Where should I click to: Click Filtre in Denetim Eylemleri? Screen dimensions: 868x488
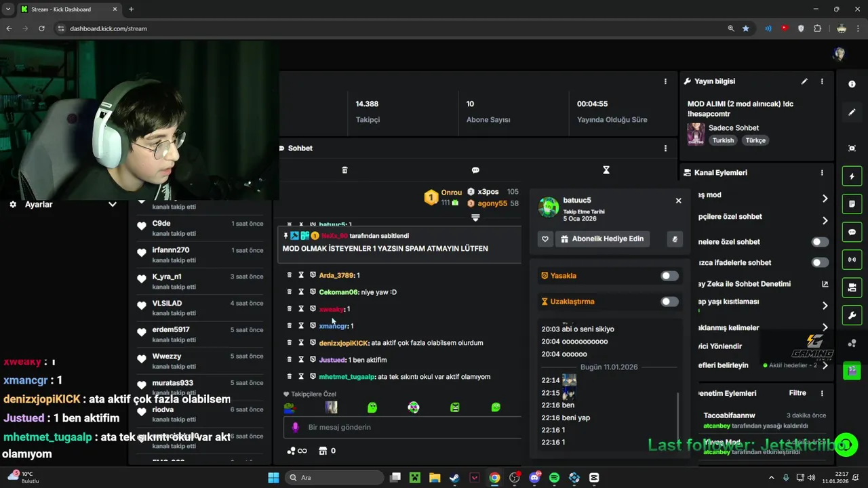coord(797,393)
